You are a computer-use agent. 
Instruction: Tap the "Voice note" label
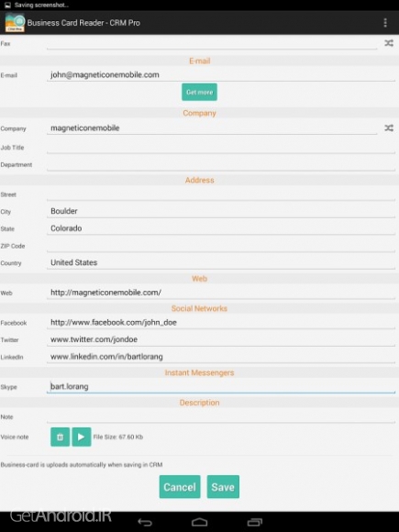coord(15,437)
